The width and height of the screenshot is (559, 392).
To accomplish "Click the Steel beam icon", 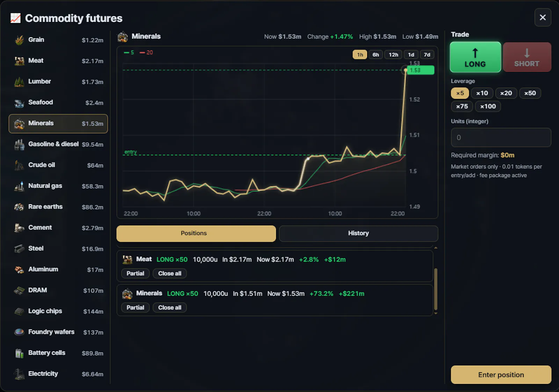I will (19, 249).
